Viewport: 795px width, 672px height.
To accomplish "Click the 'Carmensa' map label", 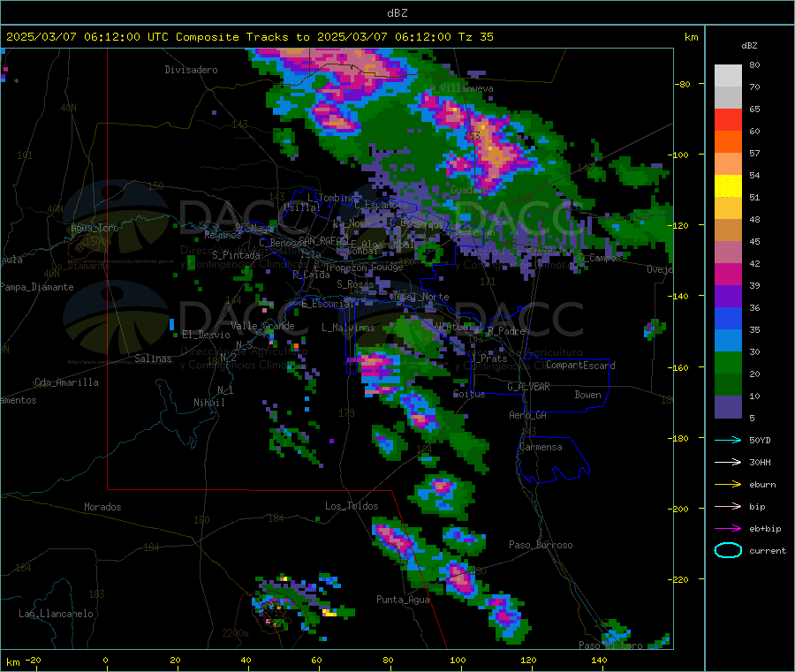I will (x=541, y=447).
